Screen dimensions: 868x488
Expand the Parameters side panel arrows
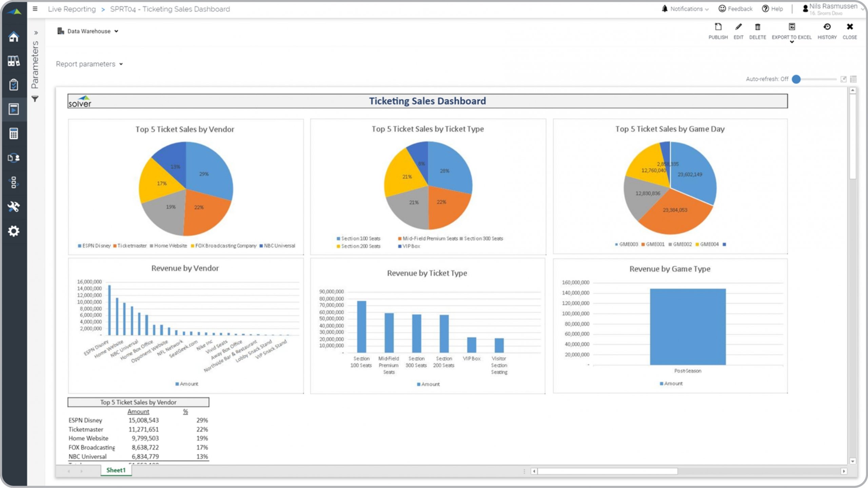[x=36, y=33]
